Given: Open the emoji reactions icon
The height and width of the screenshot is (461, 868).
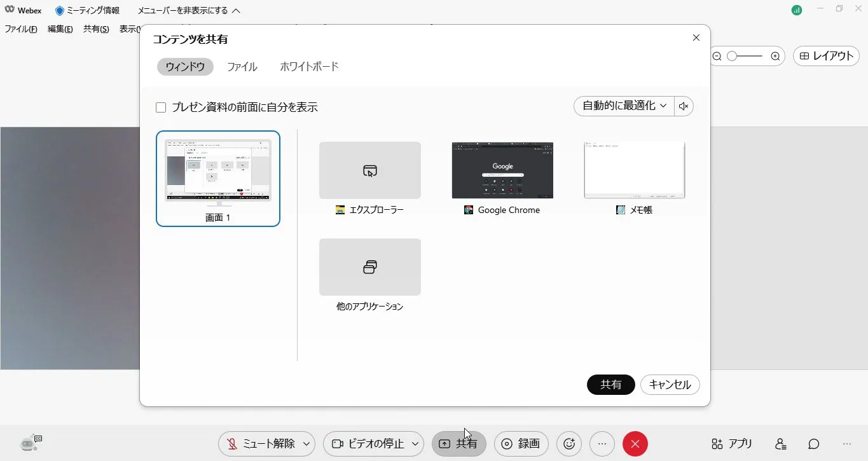Looking at the screenshot, I should 569,444.
